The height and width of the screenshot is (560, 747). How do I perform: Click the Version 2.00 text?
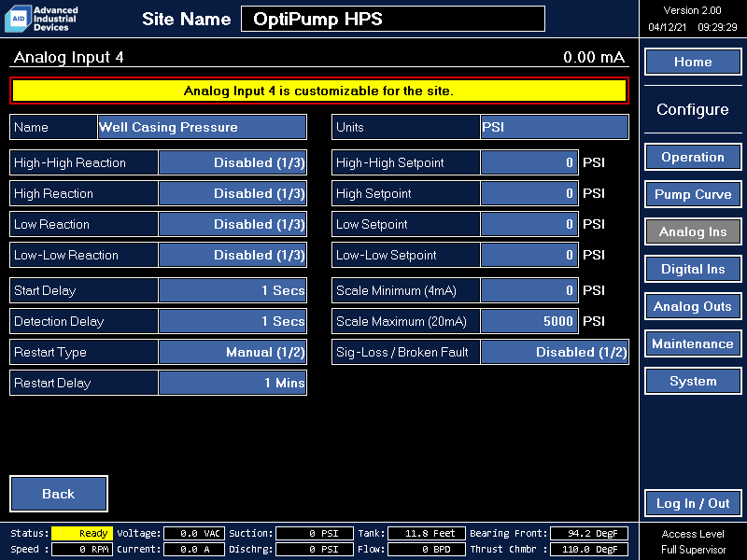click(x=692, y=10)
